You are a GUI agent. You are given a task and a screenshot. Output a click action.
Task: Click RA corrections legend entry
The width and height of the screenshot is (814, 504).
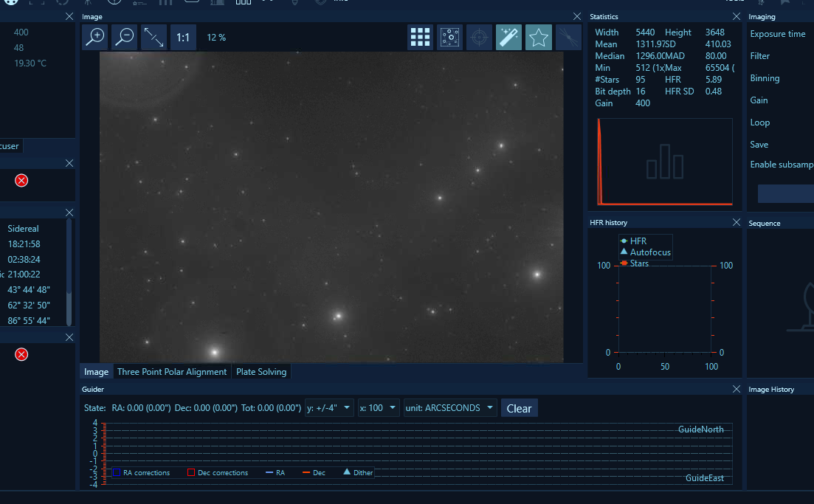141,473
